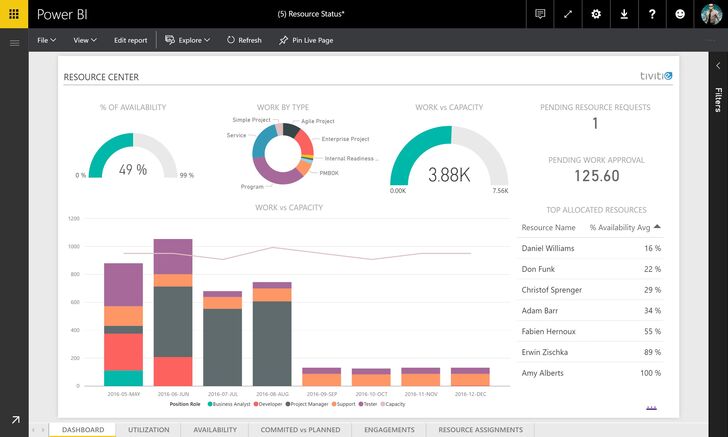Open the help question mark icon

click(x=652, y=14)
